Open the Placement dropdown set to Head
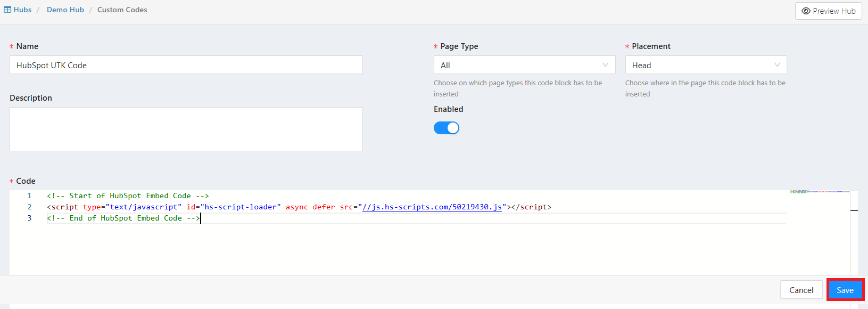 706,65
